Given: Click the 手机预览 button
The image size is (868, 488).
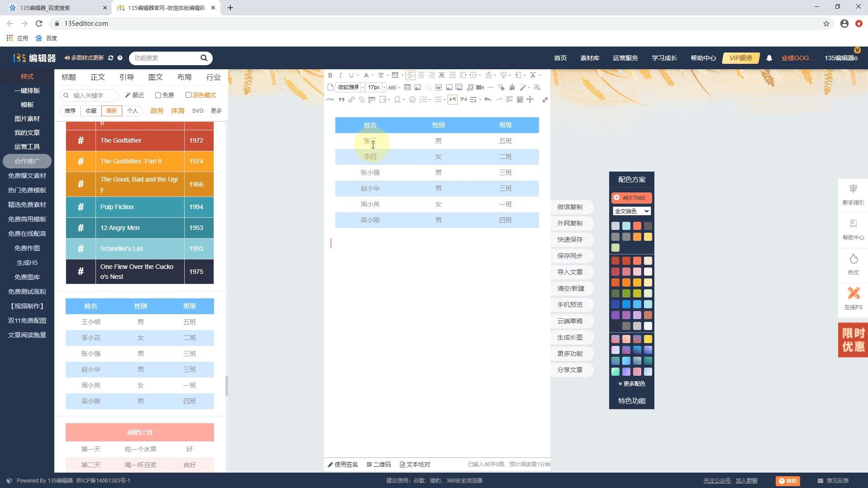Looking at the screenshot, I should tap(570, 305).
